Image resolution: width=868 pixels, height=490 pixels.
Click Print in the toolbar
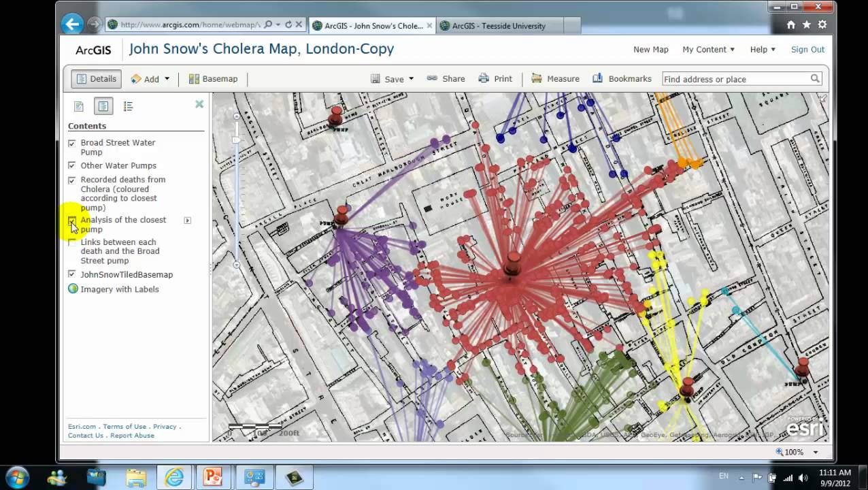coord(495,79)
